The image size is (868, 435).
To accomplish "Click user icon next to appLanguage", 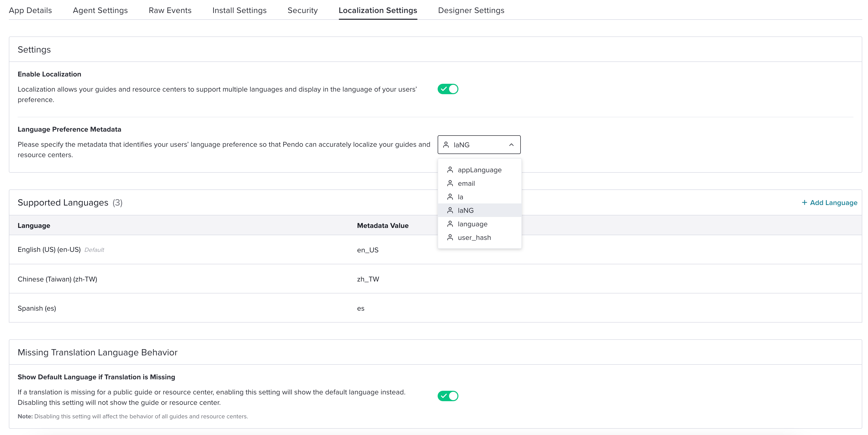I will 450,170.
